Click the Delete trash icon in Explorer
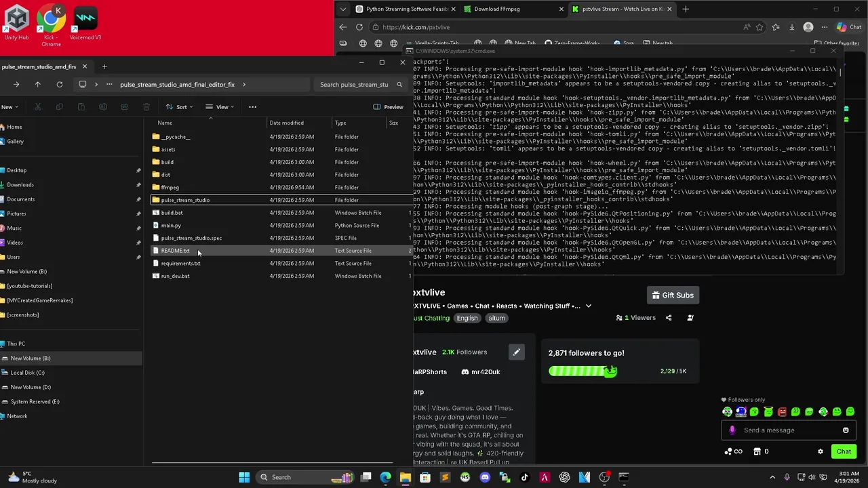This screenshot has height=488, width=868. pos(146,106)
